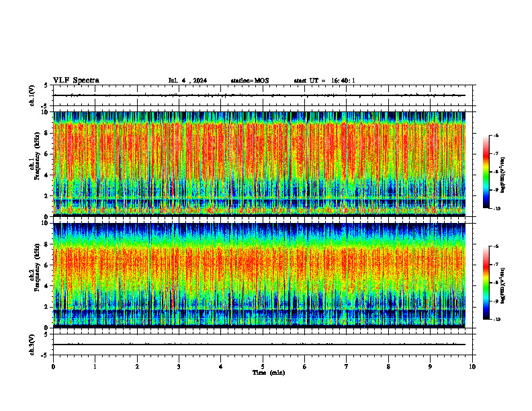
Task: Click time-axis tick label '10'
Action: [x=472, y=367]
